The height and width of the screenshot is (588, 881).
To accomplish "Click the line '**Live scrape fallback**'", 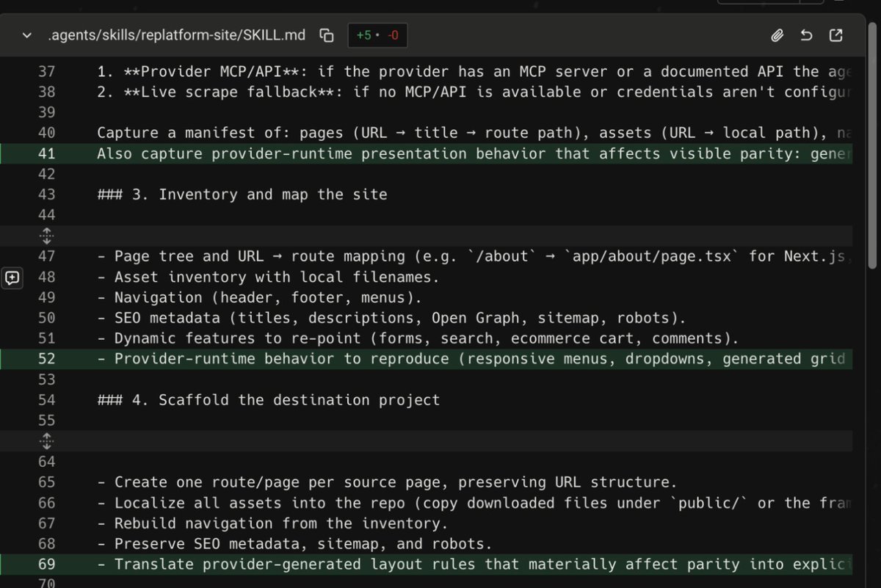I will pyautogui.click(x=474, y=92).
